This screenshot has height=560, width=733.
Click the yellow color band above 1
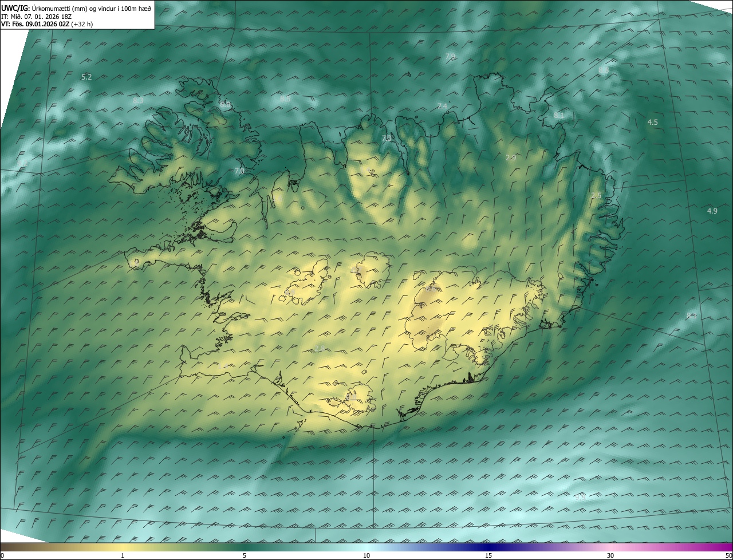point(123,547)
